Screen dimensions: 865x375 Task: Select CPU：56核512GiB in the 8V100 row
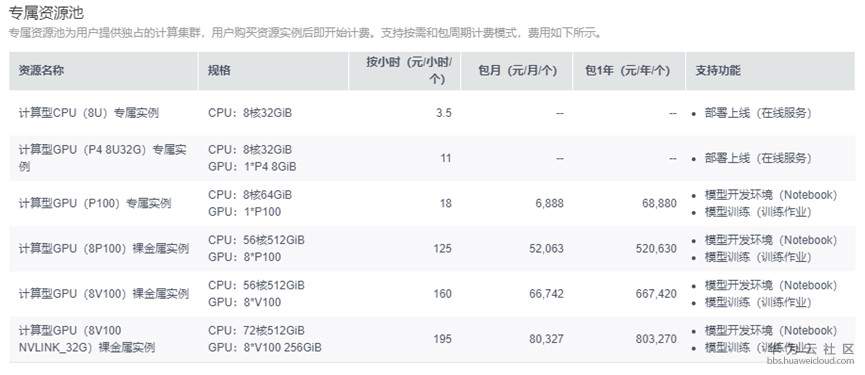tap(256, 285)
